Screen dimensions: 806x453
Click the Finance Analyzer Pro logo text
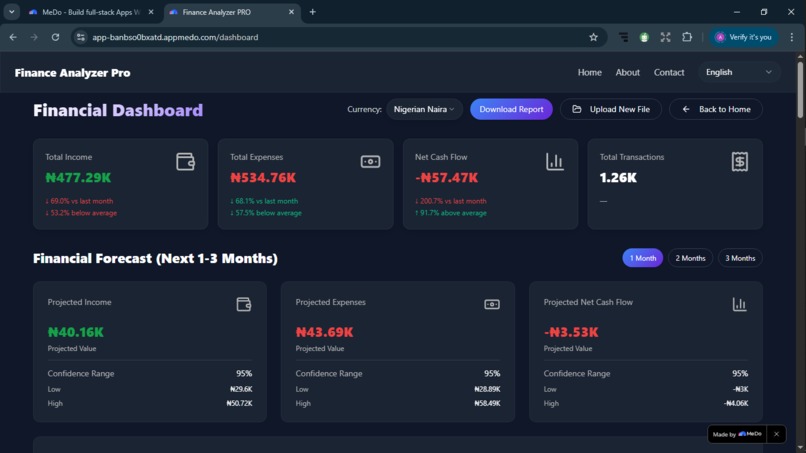pos(72,73)
